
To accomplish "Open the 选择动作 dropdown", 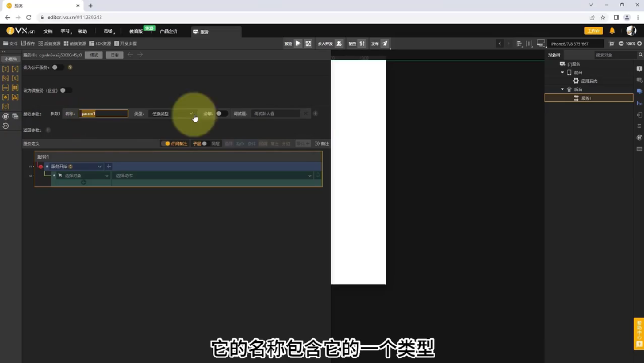I will pyautogui.click(x=213, y=175).
